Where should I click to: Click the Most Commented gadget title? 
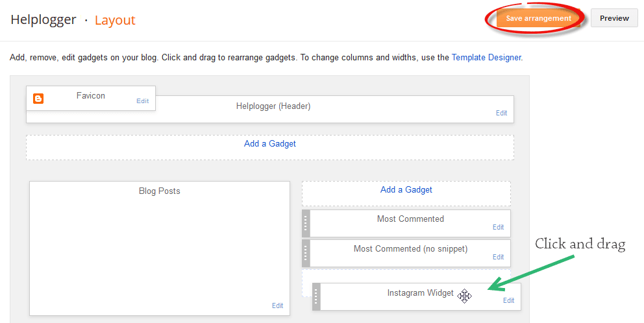coord(410,219)
